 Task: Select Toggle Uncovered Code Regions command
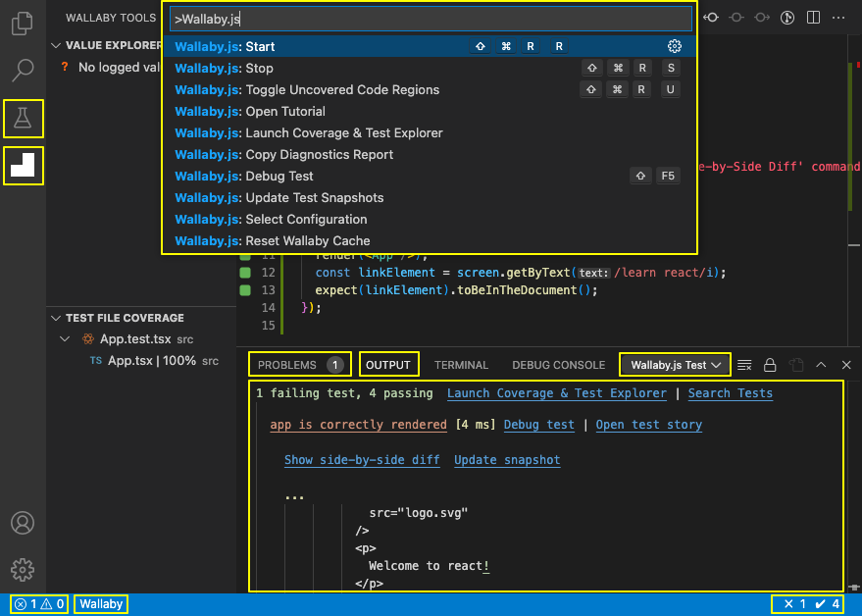click(430, 89)
